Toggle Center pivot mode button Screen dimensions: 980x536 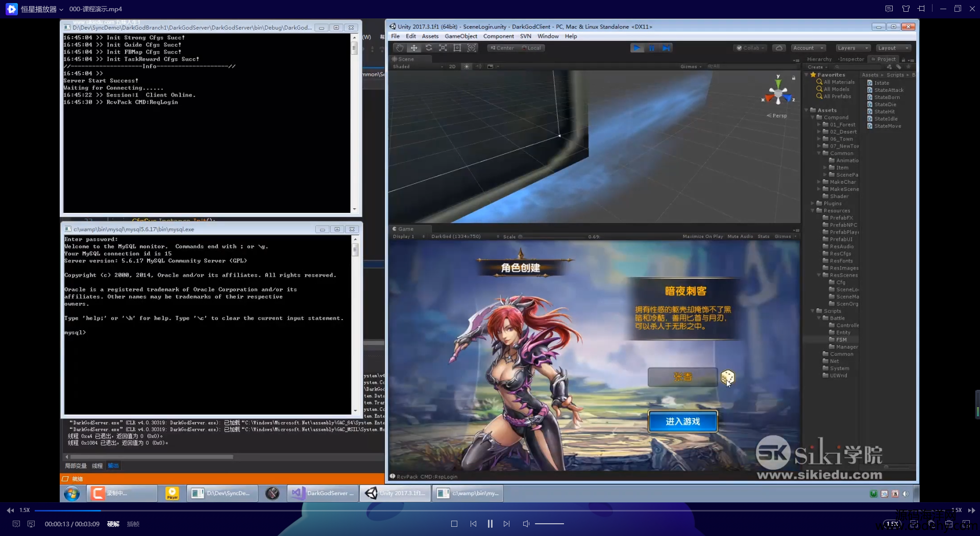(502, 48)
